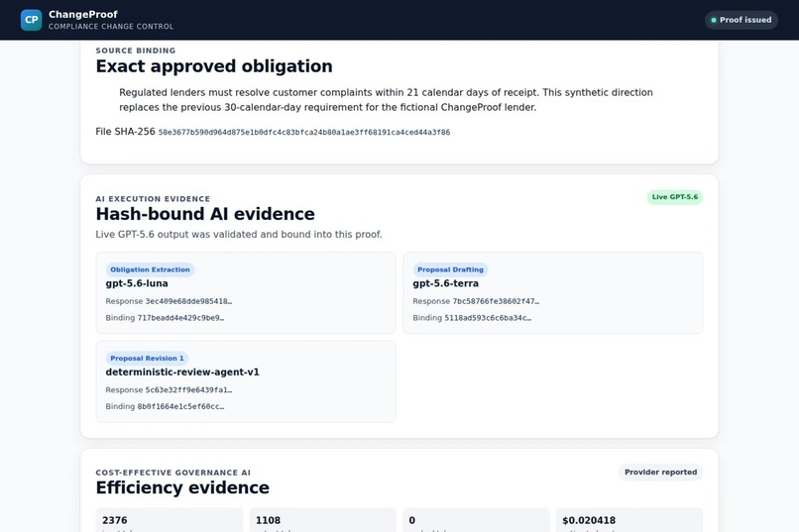The width and height of the screenshot is (799, 532).
Task: Click the Source Binding section label
Action: pos(136,51)
